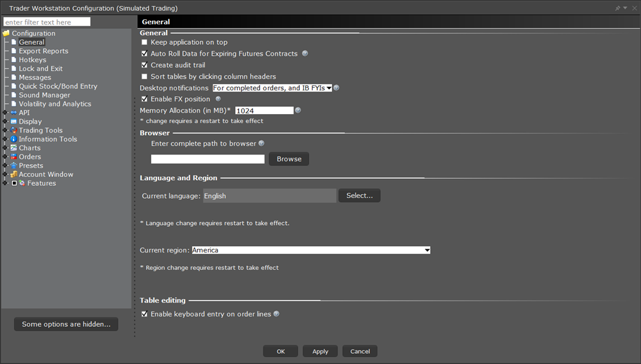This screenshot has height=364, width=641.
Task: Open Export Reports settings
Action: pyautogui.click(x=44, y=51)
